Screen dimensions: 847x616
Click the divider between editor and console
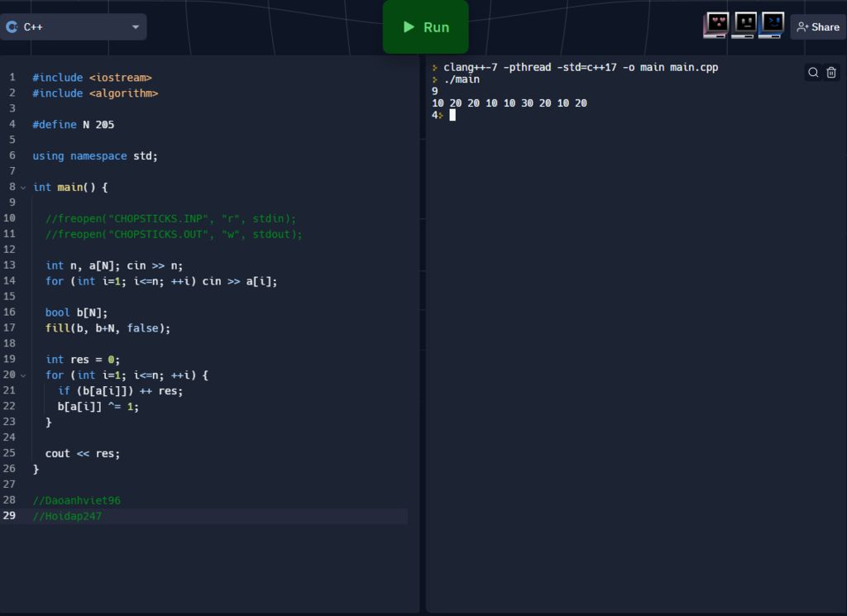[423, 331]
